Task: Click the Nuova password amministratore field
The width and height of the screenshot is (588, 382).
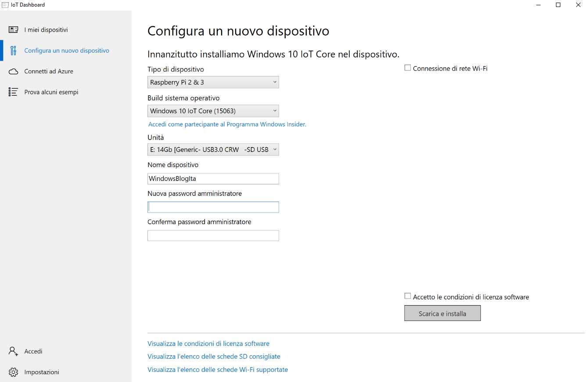Action: coord(213,207)
